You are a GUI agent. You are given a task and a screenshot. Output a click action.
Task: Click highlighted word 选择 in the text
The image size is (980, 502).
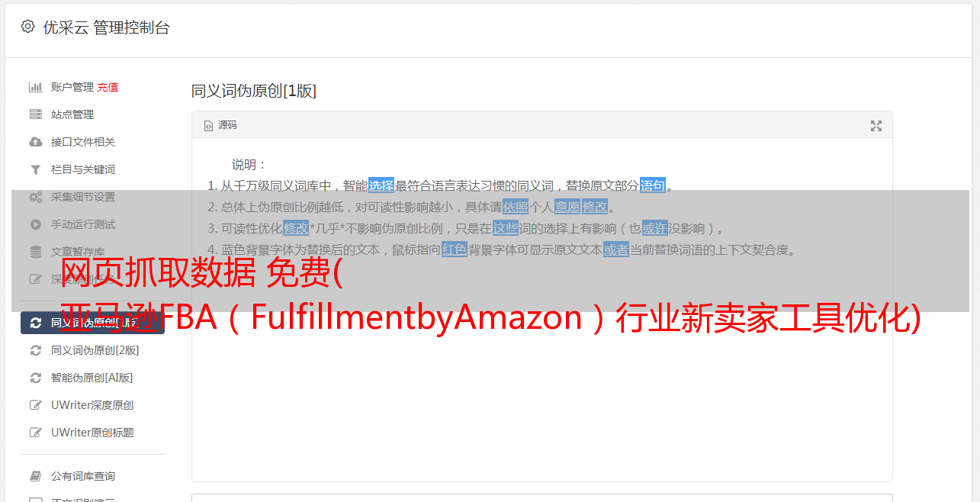coord(381,185)
